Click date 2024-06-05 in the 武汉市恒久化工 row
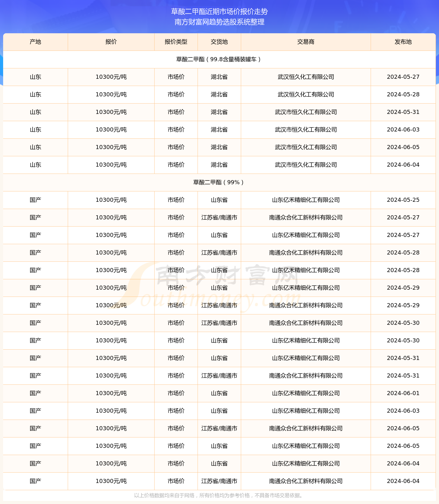This screenshot has height=504, width=439. pos(403,147)
